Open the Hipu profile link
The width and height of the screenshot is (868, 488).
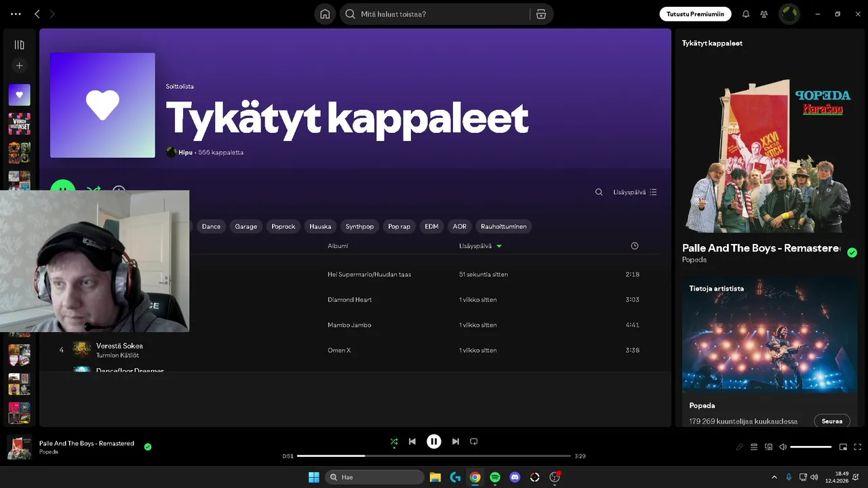(x=185, y=152)
